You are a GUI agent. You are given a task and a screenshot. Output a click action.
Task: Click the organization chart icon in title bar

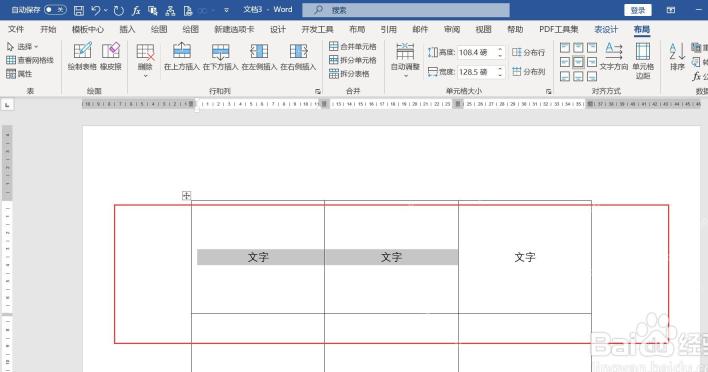(170, 10)
